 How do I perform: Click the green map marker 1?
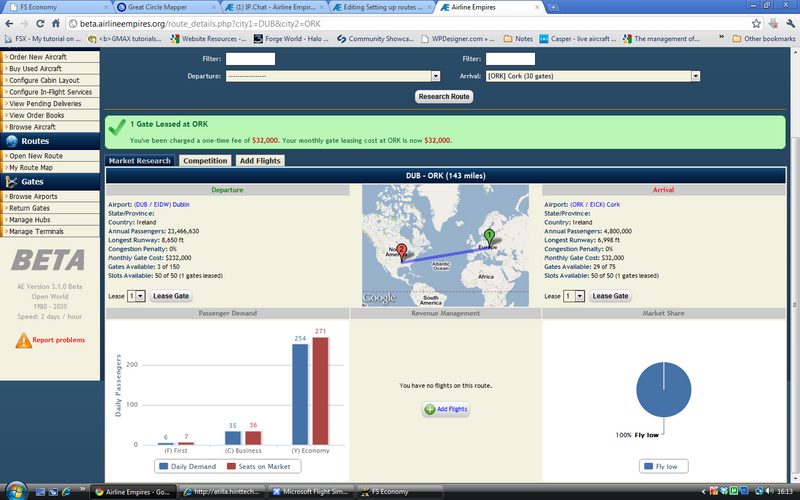489,238
